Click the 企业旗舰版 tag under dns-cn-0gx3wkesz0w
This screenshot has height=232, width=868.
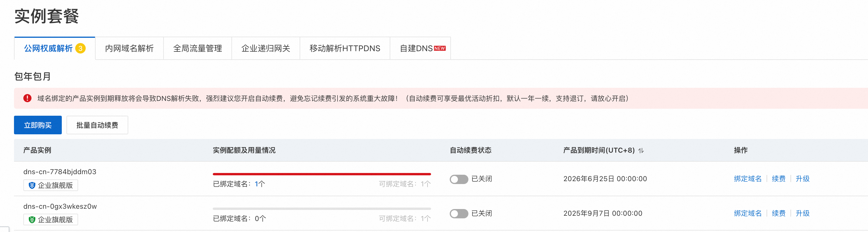(x=50, y=220)
